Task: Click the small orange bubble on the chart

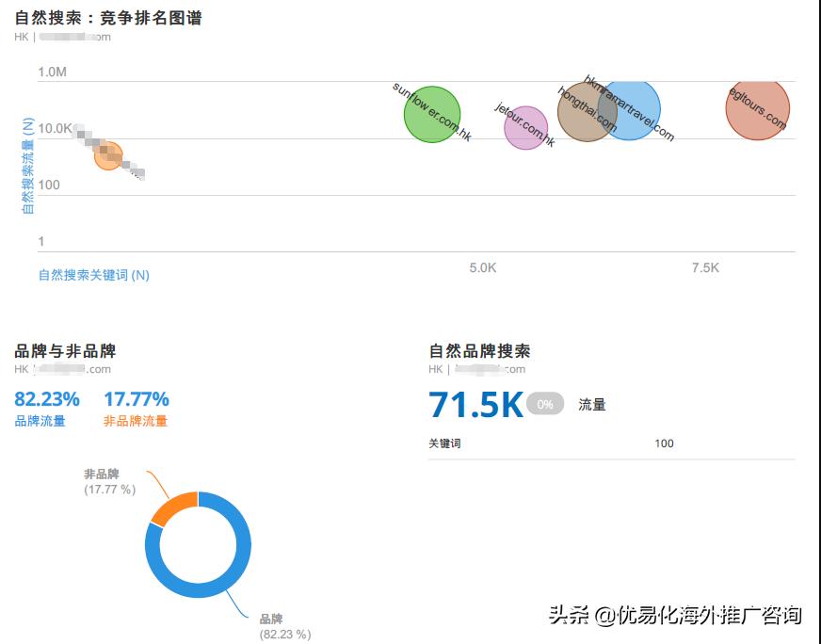Action: point(109,156)
